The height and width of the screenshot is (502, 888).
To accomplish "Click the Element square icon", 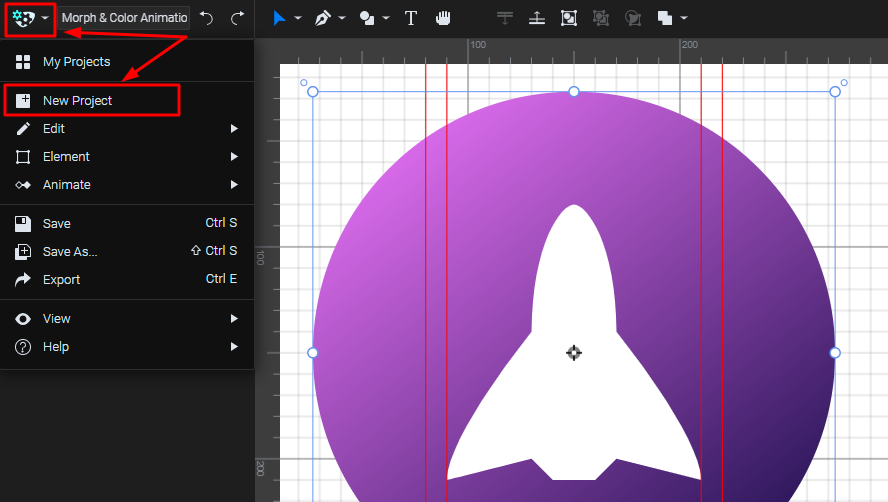I will coord(23,156).
